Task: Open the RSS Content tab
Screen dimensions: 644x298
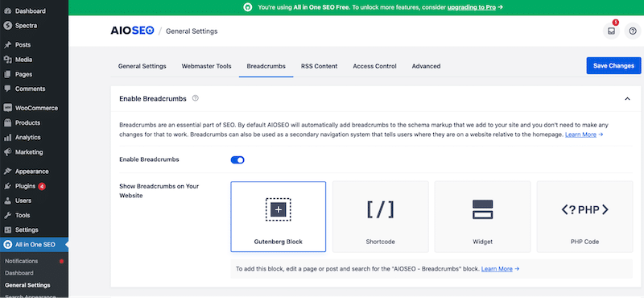Action: (x=319, y=66)
